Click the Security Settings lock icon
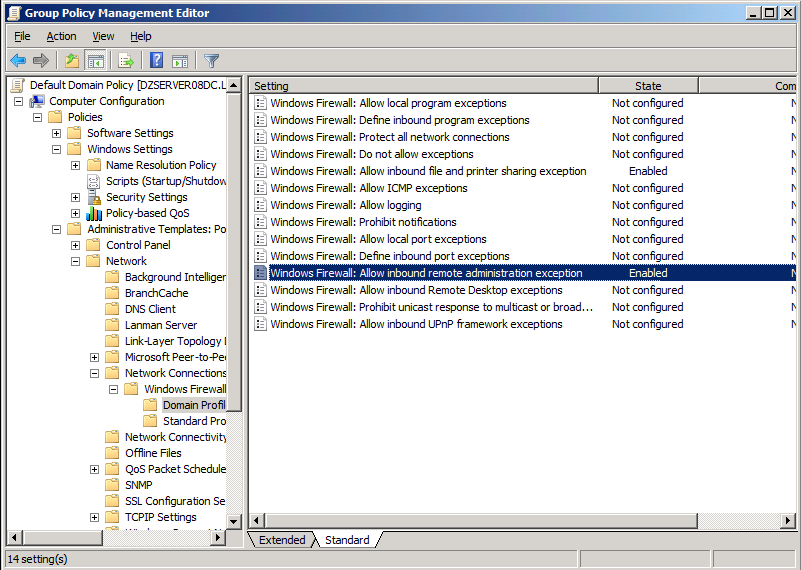801x570 pixels. (94, 197)
